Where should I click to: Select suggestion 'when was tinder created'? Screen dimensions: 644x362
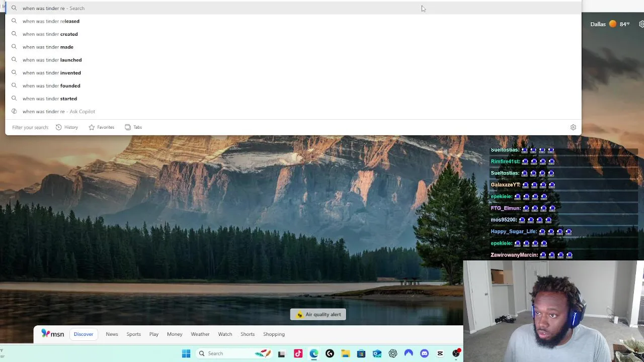coord(293,34)
